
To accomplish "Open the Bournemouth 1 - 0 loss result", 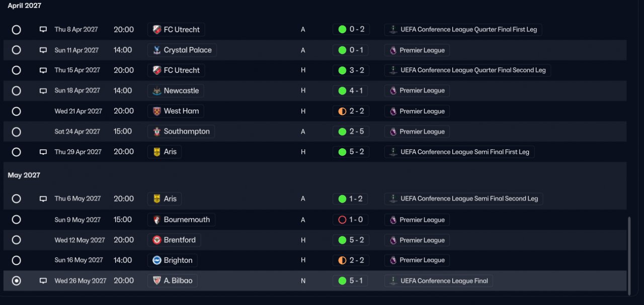I will coord(350,220).
